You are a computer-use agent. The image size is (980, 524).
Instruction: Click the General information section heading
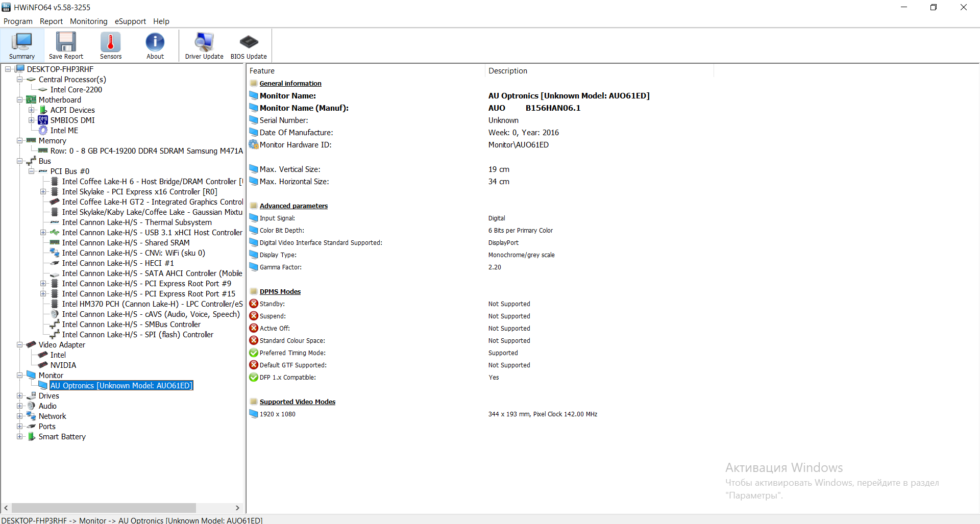click(x=290, y=84)
